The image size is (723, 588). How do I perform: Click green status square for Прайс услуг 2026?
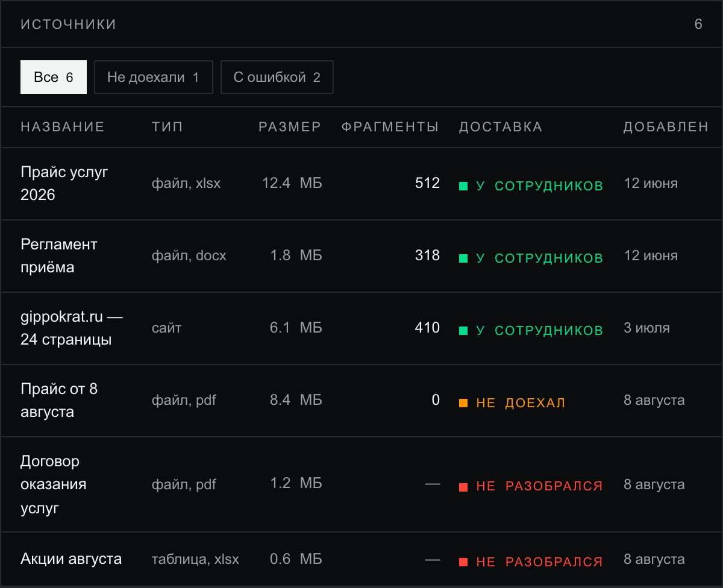click(463, 186)
